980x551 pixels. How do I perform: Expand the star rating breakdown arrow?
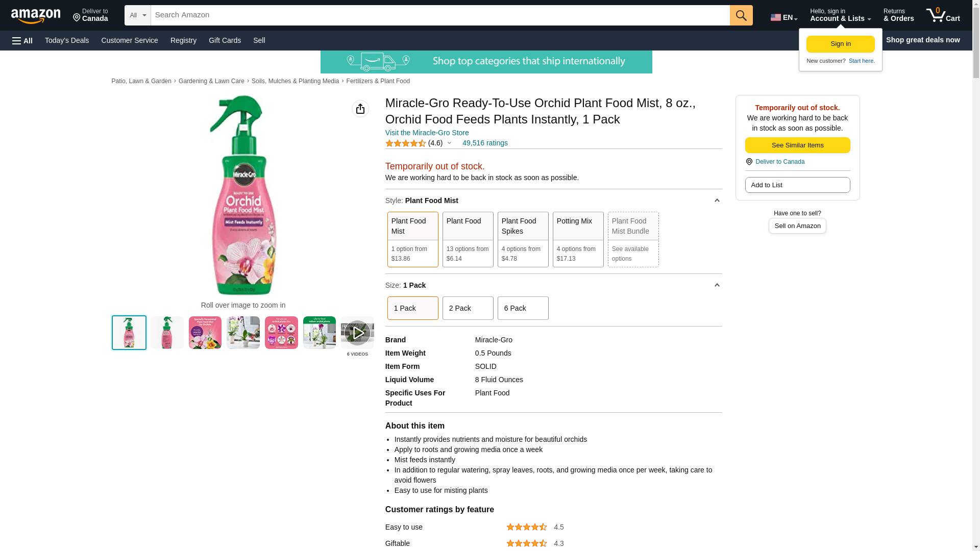click(449, 143)
